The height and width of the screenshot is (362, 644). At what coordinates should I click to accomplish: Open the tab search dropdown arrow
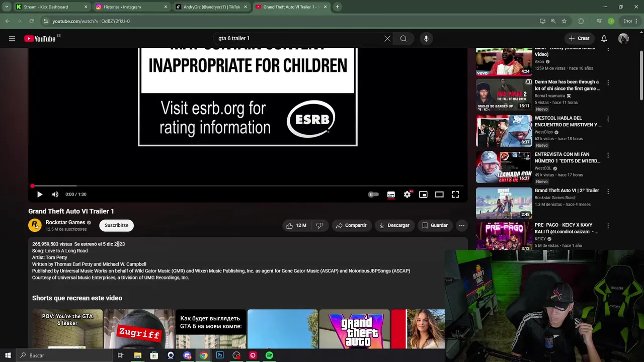coord(7,7)
